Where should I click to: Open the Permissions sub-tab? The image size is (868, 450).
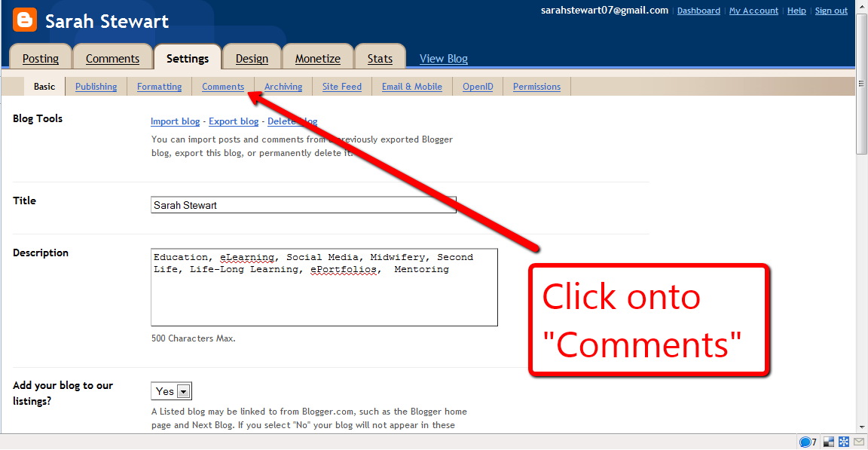[x=537, y=87]
